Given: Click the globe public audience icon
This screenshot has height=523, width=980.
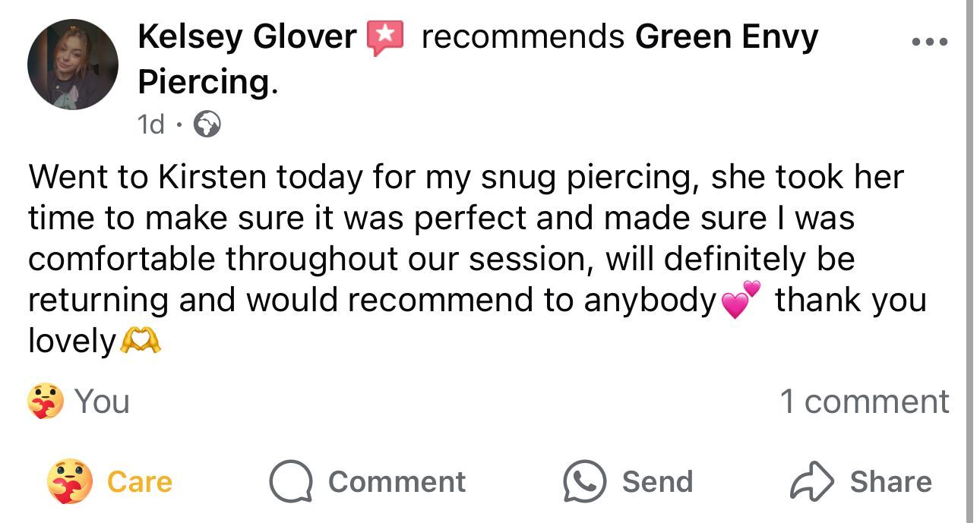Looking at the screenshot, I should tap(207, 124).
